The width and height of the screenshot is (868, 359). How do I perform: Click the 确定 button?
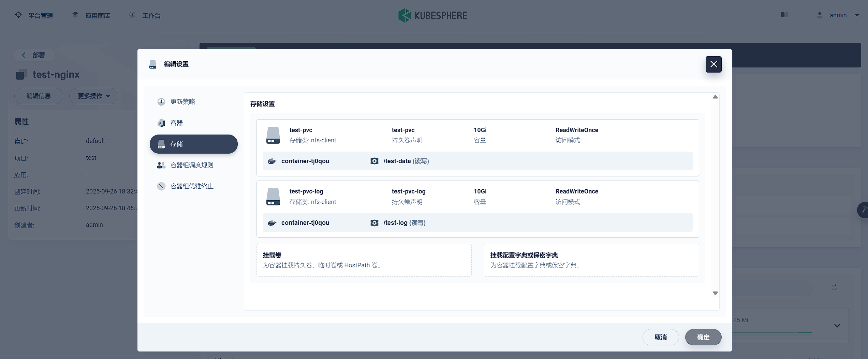[x=703, y=337]
